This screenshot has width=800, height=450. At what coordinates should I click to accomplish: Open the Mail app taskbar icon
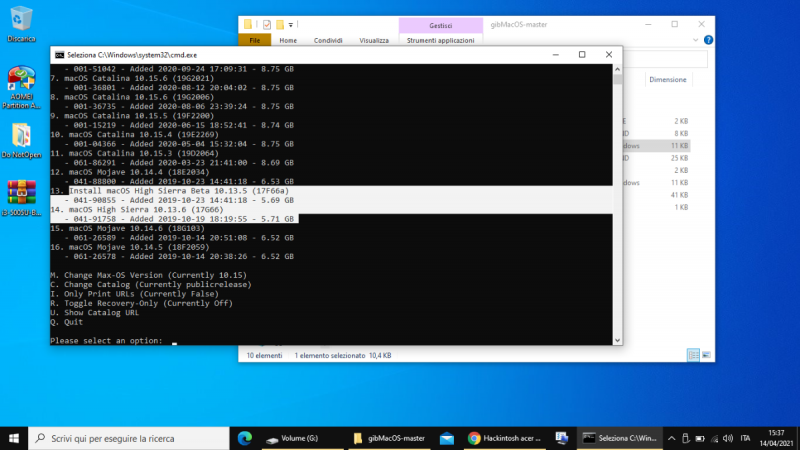(x=446, y=438)
